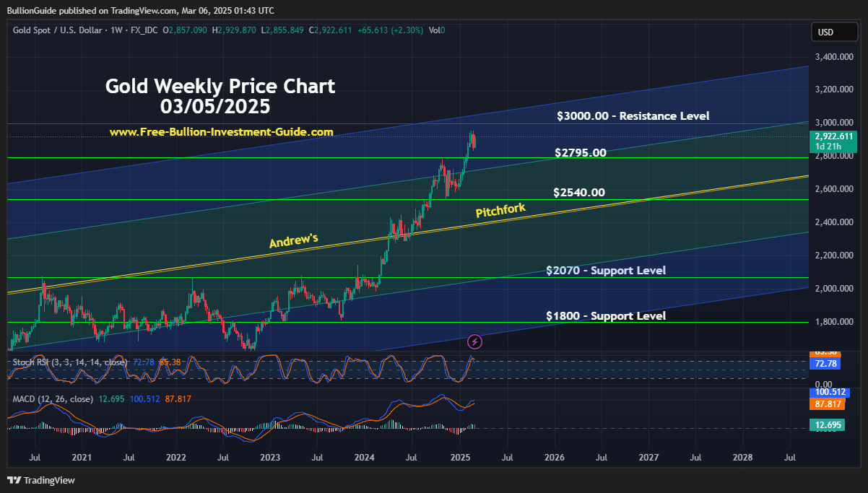Click the 1d 21h bar countdown label
Viewport: 868px width, 493px height.
[828, 147]
